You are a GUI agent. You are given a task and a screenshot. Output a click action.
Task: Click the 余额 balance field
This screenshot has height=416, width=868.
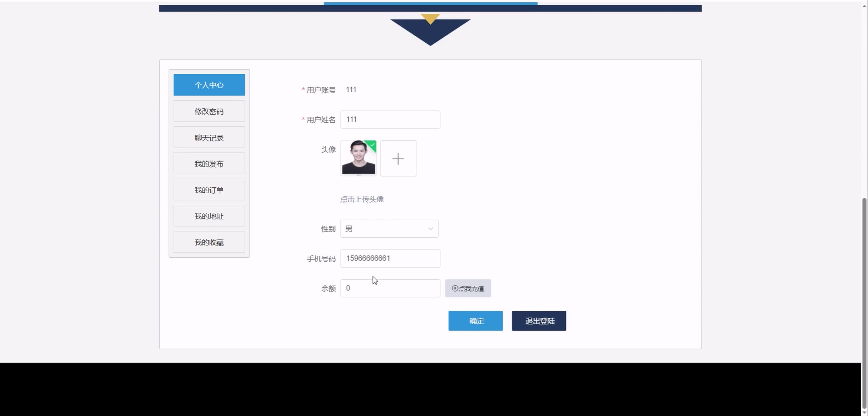tap(390, 288)
